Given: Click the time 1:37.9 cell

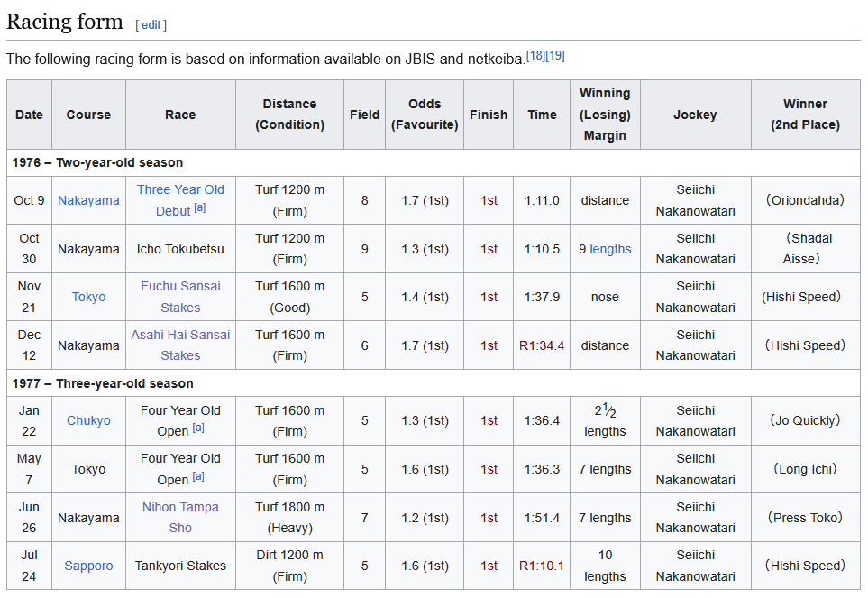Looking at the screenshot, I should (542, 297).
